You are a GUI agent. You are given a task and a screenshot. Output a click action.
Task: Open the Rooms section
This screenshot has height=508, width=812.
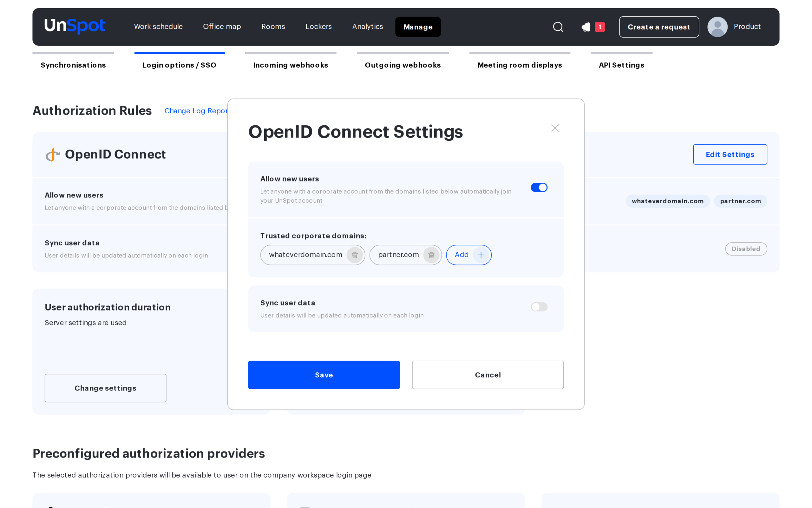tap(273, 27)
